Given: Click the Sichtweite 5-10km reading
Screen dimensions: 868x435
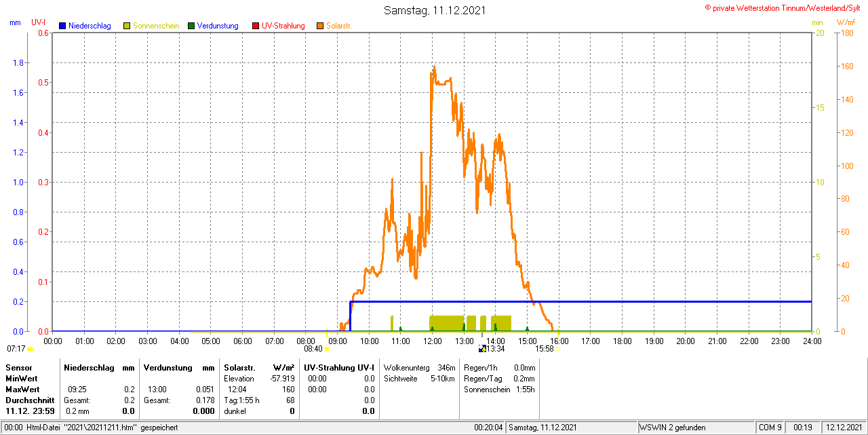Looking at the screenshot, I should [419, 378].
